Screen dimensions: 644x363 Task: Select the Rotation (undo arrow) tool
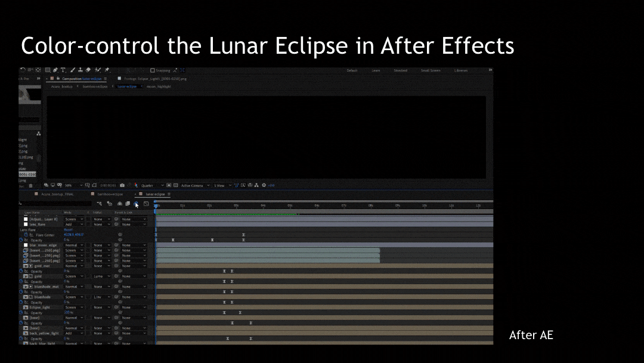[x=23, y=70]
